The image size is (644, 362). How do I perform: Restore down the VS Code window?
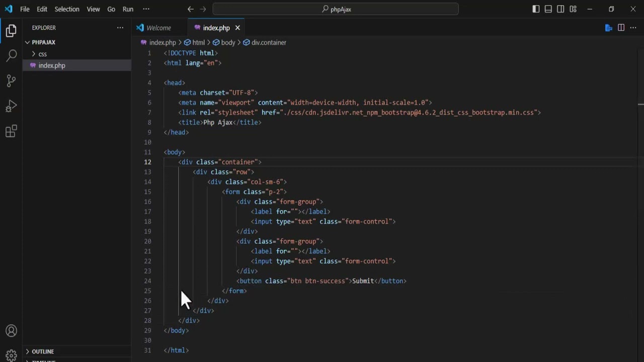click(x=611, y=9)
